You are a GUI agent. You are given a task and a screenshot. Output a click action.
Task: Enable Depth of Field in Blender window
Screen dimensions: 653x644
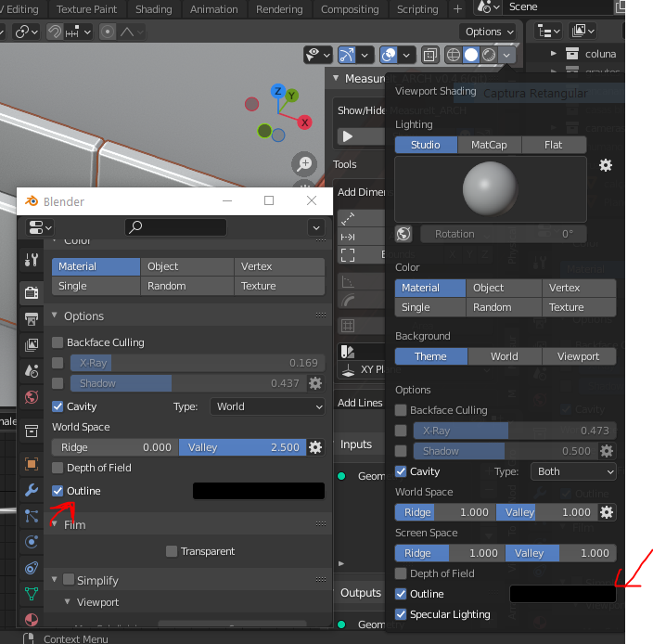(x=58, y=468)
